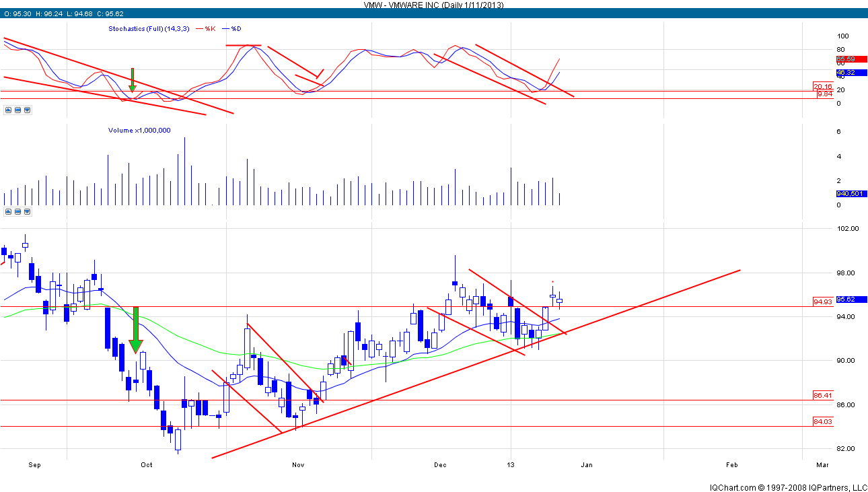Click the 84.03 support line label
Viewport: 868px width, 492px height.
pos(822,421)
